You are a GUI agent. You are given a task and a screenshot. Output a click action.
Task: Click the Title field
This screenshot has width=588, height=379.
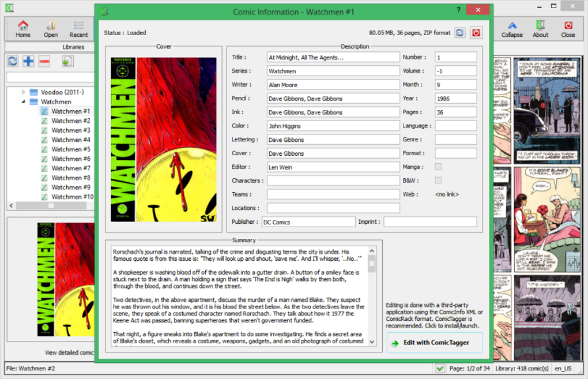click(x=333, y=58)
